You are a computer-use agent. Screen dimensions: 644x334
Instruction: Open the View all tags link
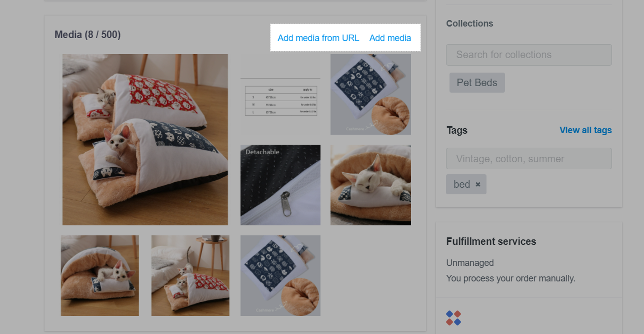coord(585,130)
